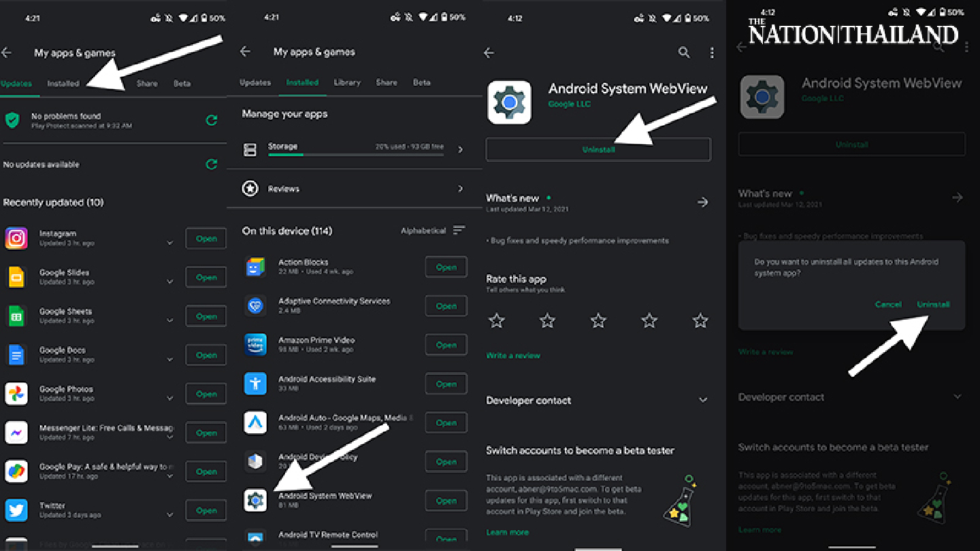Tap the Google Photos app icon
The height and width of the screenshot is (551, 980).
(x=16, y=394)
